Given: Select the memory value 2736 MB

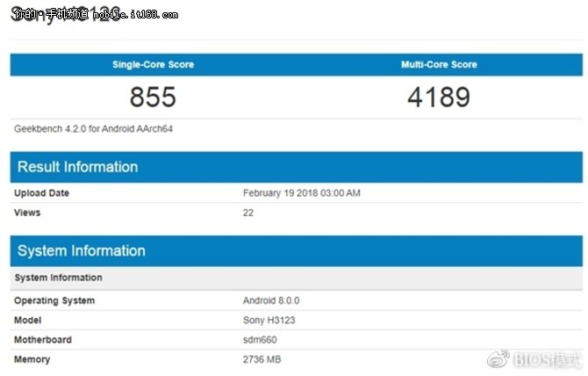Looking at the screenshot, I should click(x=262, y=359).
